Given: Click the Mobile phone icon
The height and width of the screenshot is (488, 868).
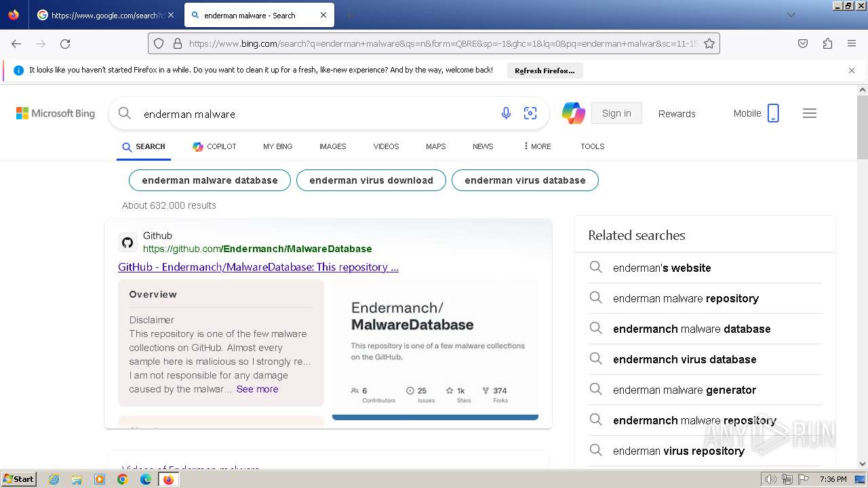Looking at the screenshot, I should tap(773, 113).
